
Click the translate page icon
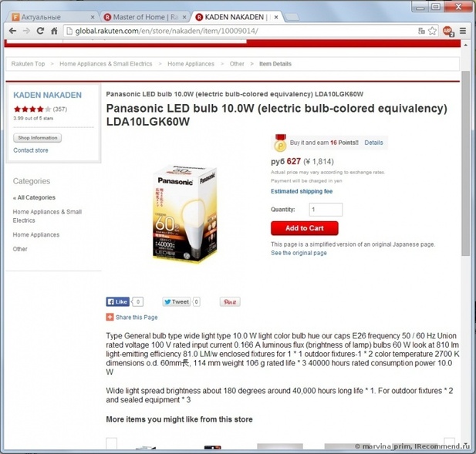coord(421,31)
